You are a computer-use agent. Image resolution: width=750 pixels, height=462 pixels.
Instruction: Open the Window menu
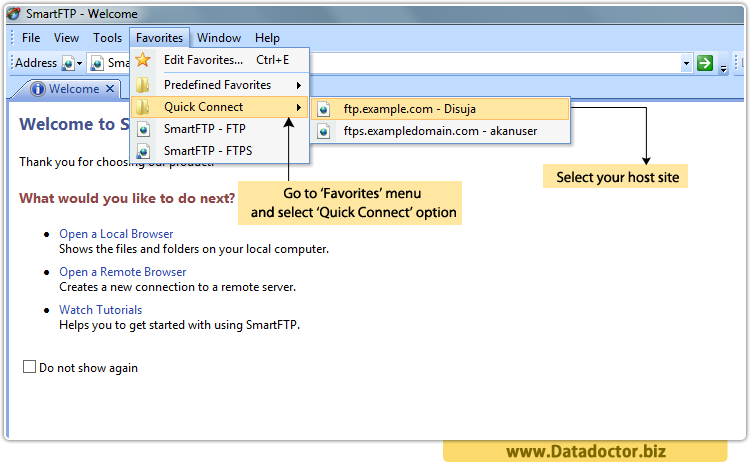pos(219,38)
